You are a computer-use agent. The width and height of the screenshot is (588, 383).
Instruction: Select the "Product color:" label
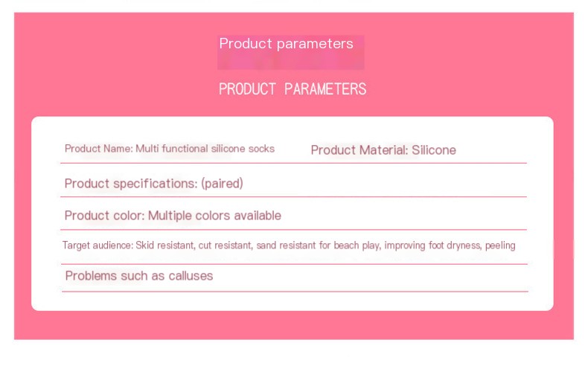pos(104,216)
